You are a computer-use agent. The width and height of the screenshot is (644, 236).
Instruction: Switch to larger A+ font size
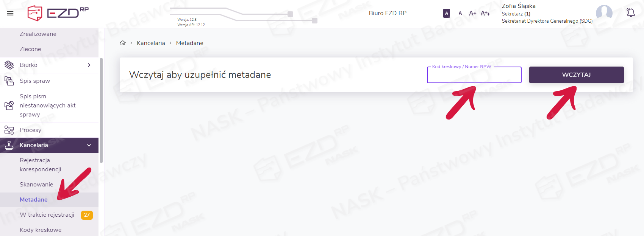pyautogui.click(x=472, y=13)
